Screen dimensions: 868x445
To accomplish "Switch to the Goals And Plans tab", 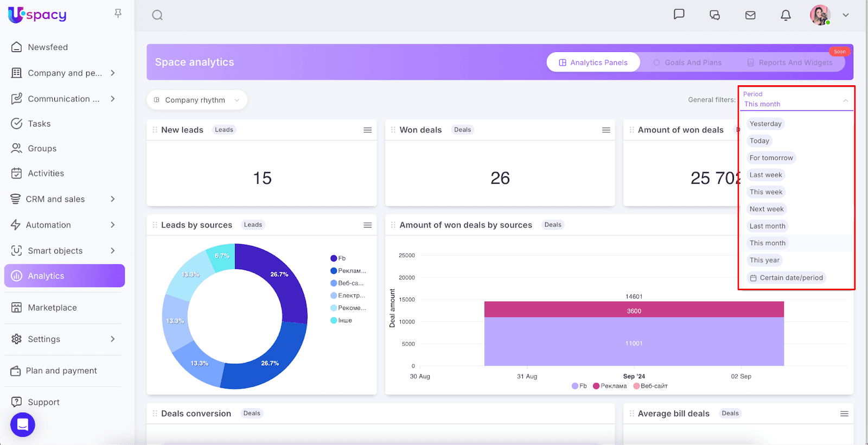I will point(687,62).
